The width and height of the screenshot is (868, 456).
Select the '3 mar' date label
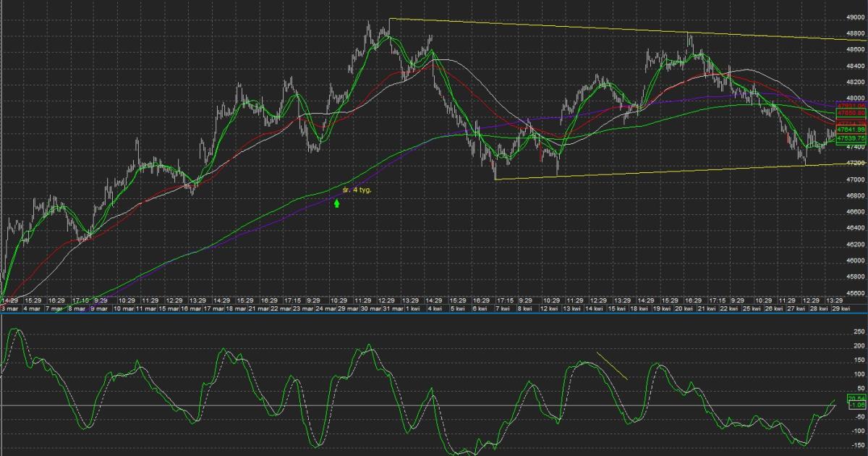[9, 309]
